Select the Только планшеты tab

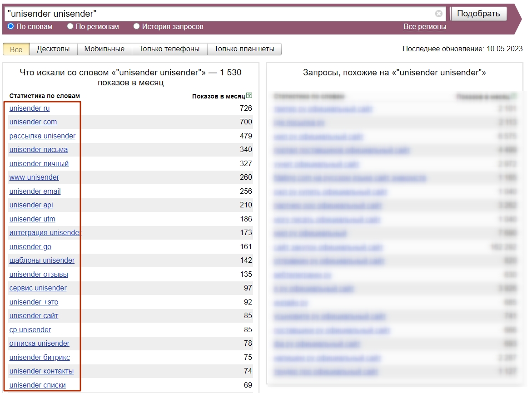[244, 49]
